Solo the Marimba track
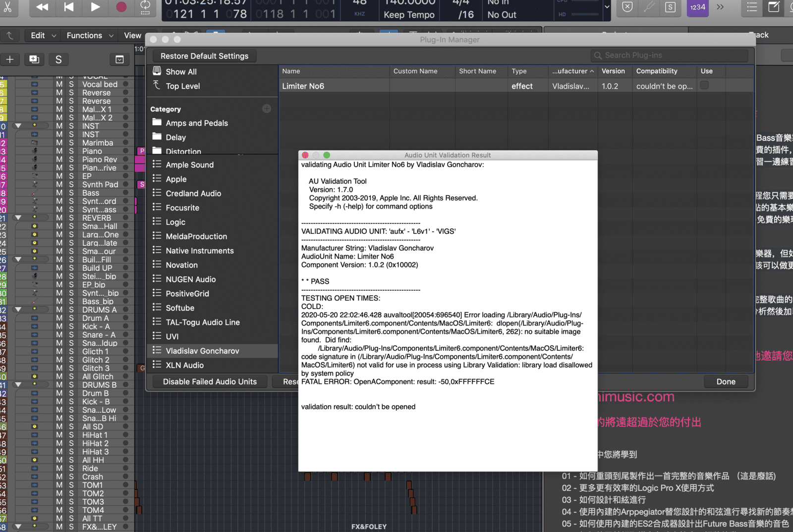 (71, 143)
